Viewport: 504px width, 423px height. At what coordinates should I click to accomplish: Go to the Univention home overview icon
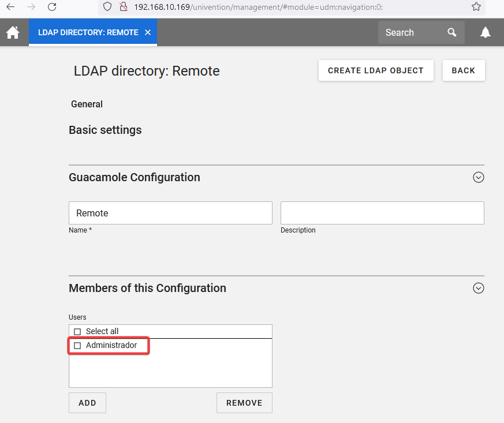[13, 33]
